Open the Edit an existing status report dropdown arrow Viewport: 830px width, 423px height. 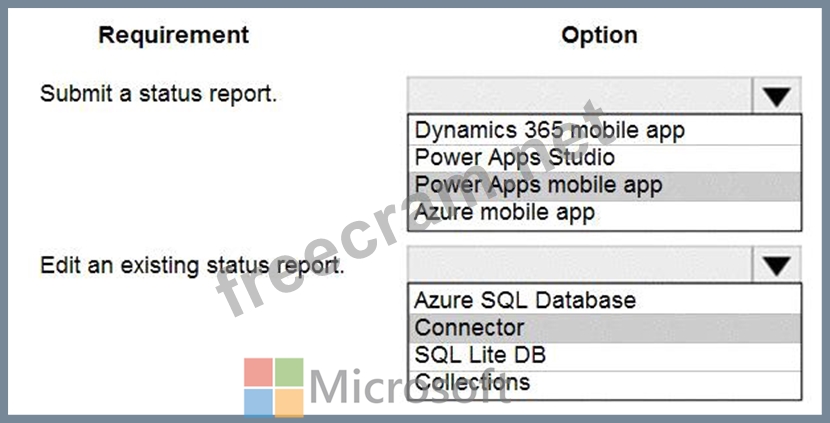(777, 265)
